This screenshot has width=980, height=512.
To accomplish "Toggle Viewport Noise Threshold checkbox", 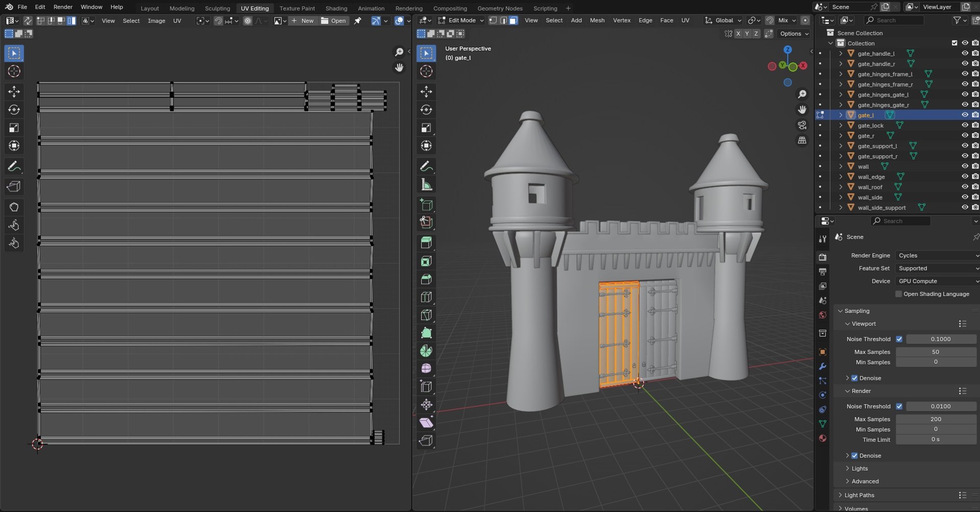I will pos(899,339).
